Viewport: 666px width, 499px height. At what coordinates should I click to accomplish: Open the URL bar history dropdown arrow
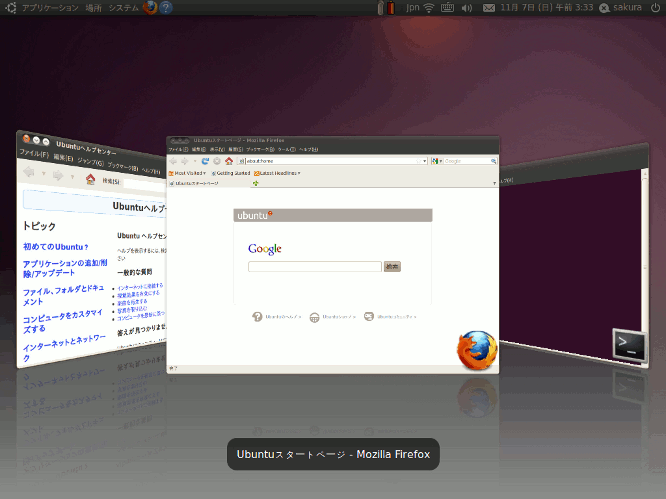(x=424, y=160)
